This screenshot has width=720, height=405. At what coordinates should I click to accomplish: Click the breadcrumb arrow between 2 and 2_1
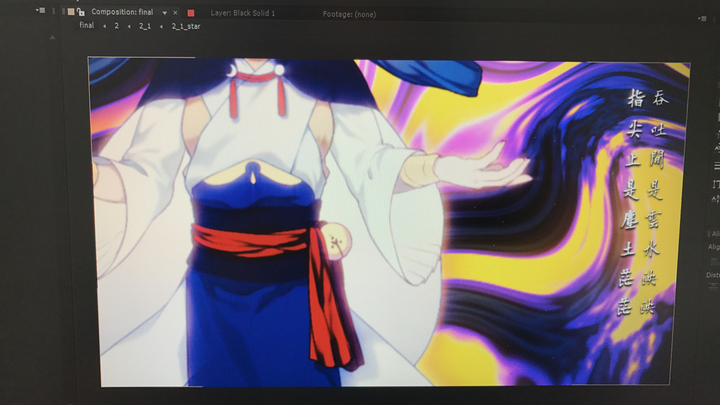pyautogui.click(x=129, y=27)
